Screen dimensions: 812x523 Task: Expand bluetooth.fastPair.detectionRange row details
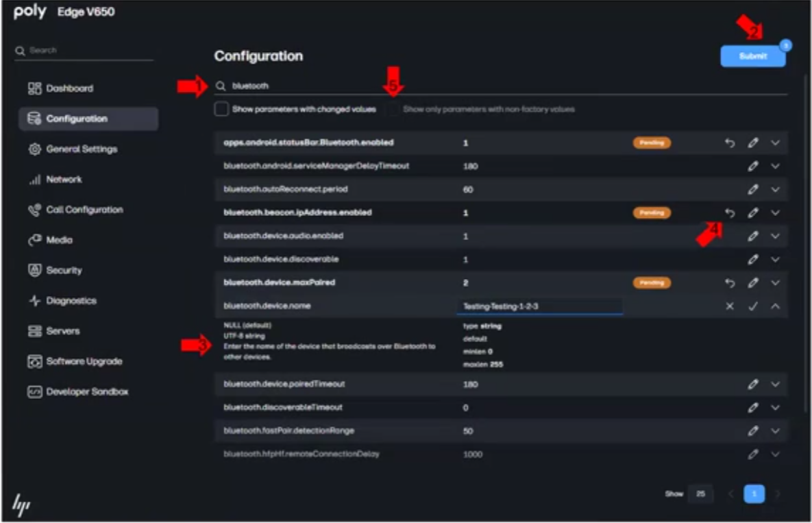tap(775, 431)
